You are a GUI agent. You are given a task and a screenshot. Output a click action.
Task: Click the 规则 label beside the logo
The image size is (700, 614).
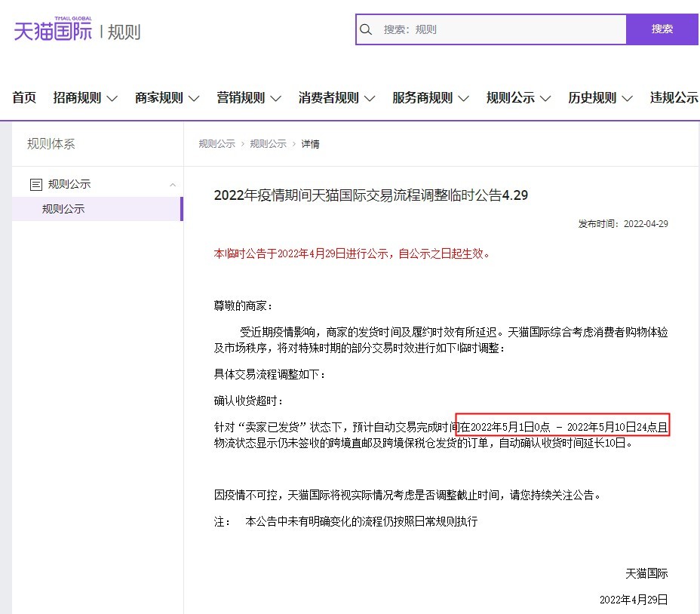point(124,32)
